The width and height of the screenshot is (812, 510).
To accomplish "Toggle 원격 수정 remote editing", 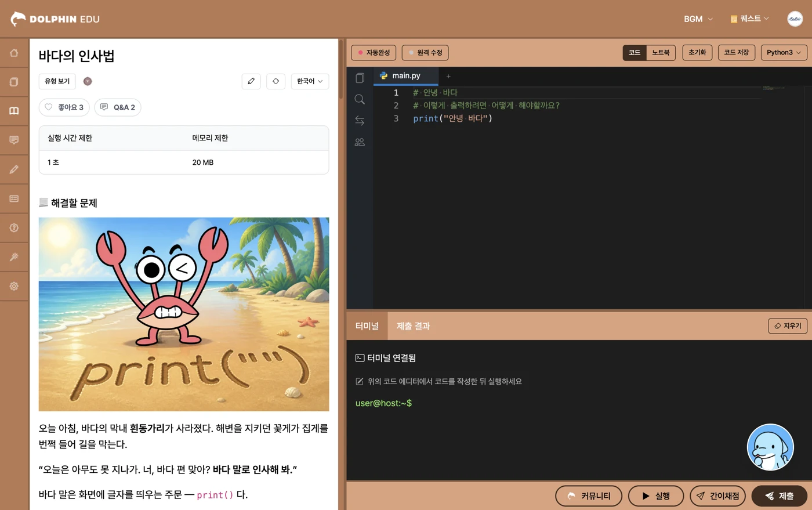I will (x=425, y=53).
